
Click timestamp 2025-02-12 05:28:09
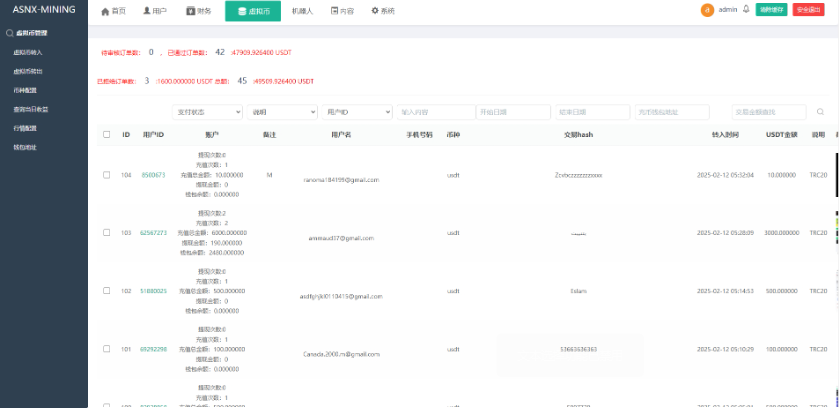725,233
